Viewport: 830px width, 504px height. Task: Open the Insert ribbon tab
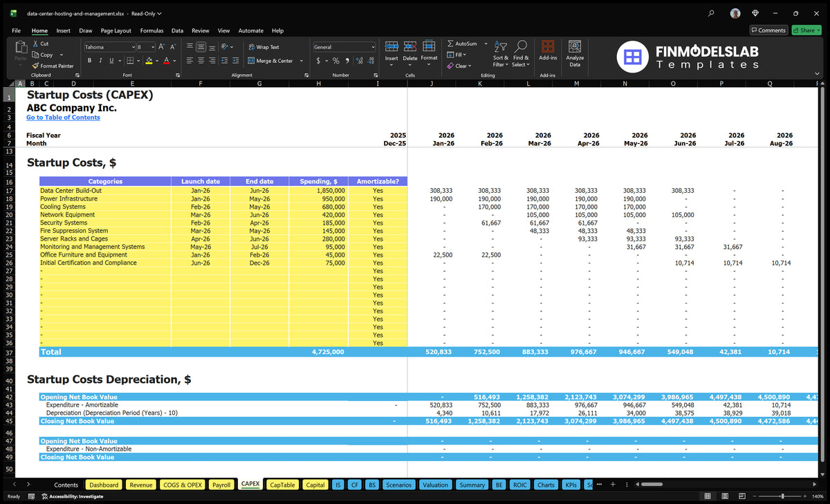(x=63, y=30)
